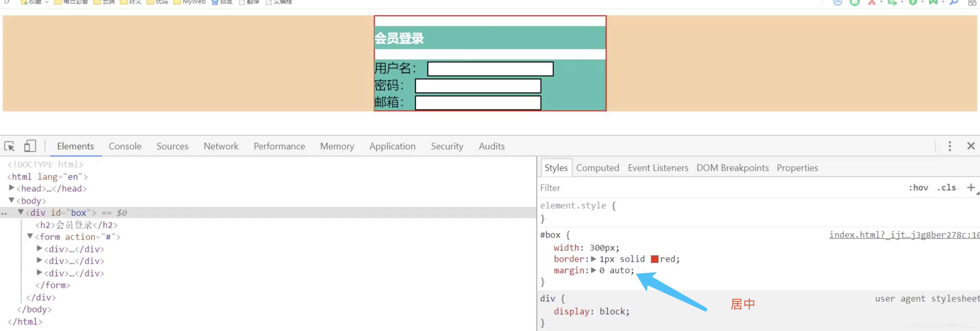Expand the first collapsed div inside the form
Image resolution: width=980 pixels, height=331 pixels.
tap(39, 248)
